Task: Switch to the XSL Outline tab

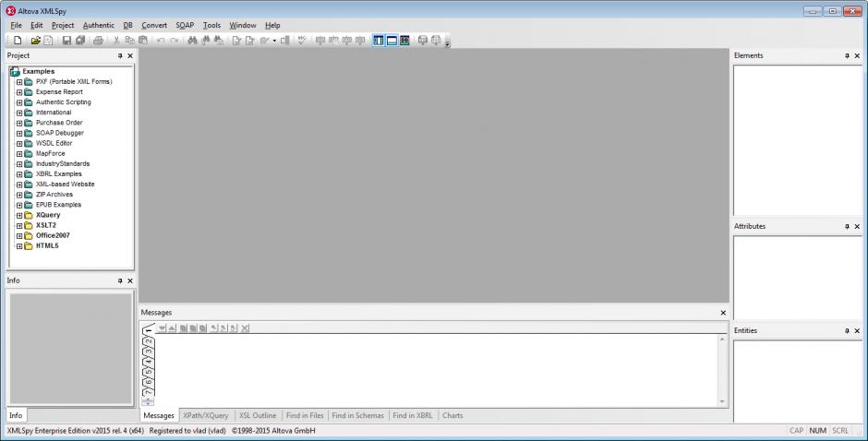Action: click(x=258, y=415)
